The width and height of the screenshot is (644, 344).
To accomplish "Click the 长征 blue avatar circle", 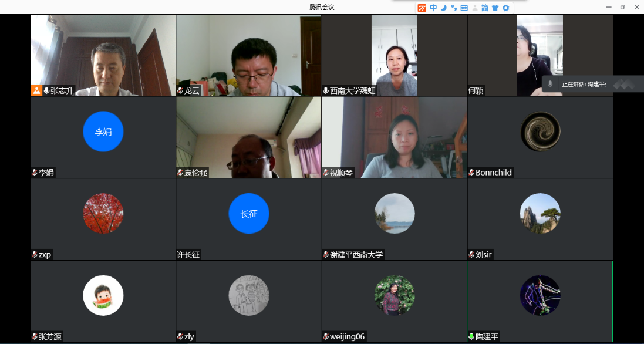I will point(249,214).
